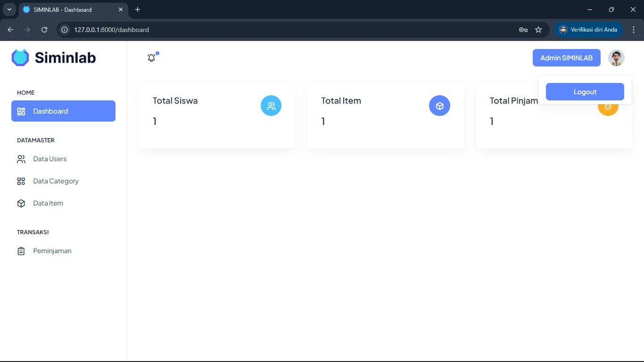
Task: Open Data Category menu item
Action: (56, 181)
